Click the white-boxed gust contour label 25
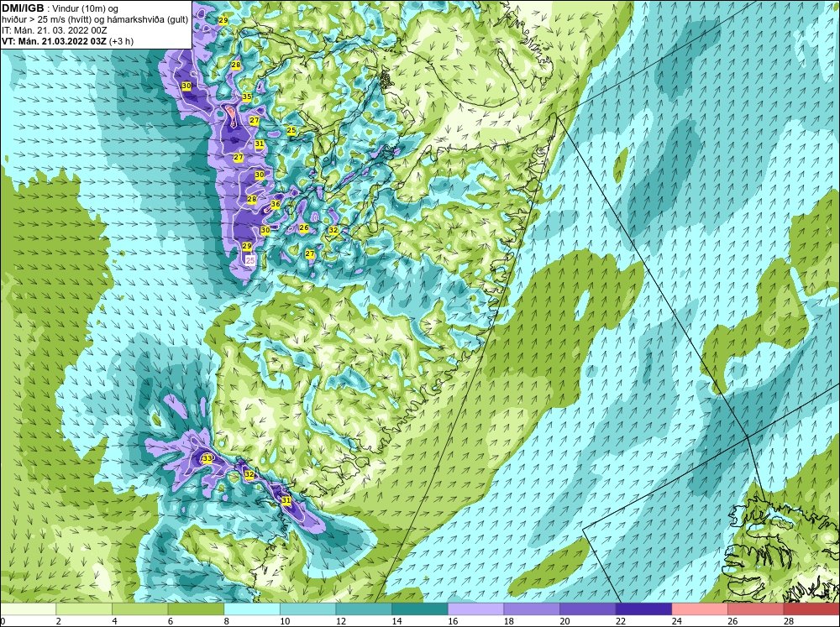The height and width of the screenshot is (627, 840). point(250,259)
